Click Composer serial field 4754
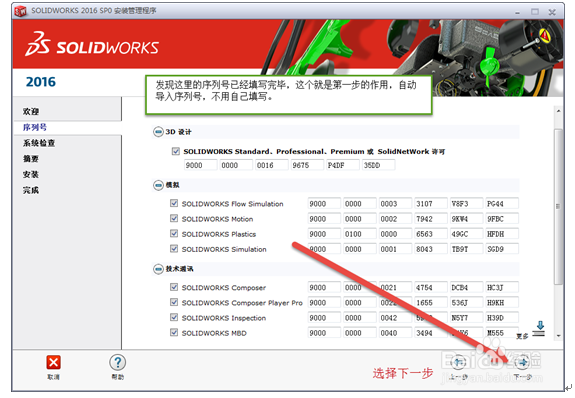 tap(431, 287)
